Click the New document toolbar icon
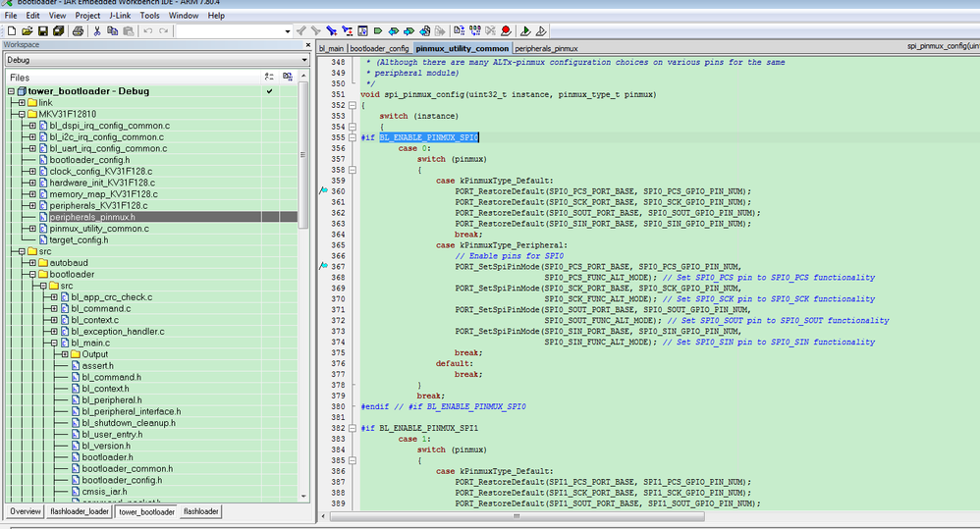This screenshot has width=980, height=529. (x=11, y=31)
